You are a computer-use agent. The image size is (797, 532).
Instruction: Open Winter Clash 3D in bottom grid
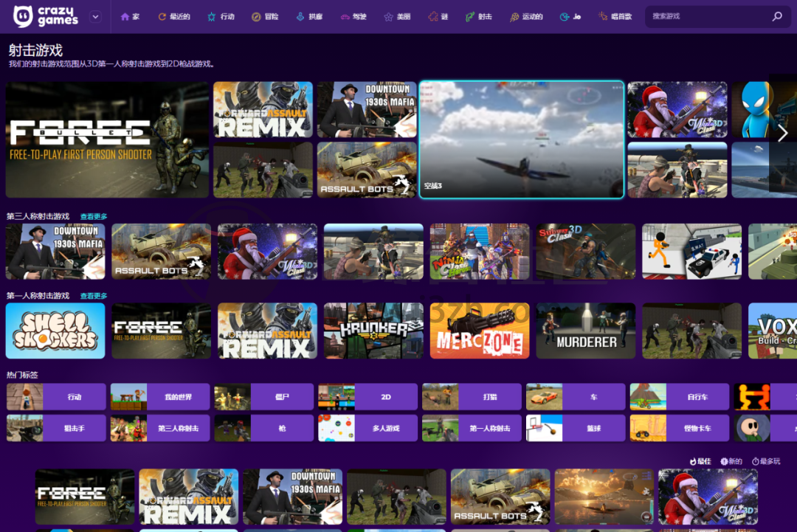coord(708,497)
